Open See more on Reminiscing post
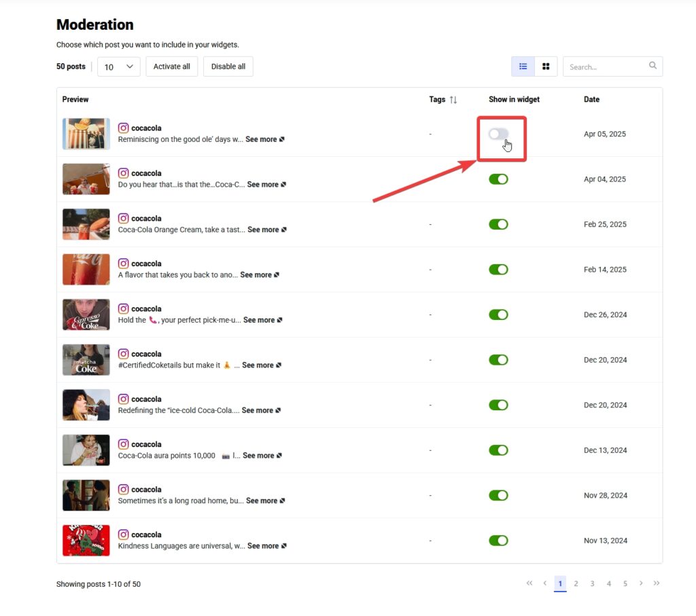Viewport: 696px width, 616px height. pos(264,139)
